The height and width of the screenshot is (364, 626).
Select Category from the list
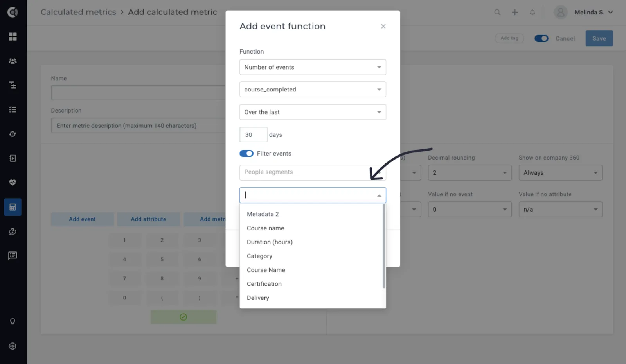[x=311, y=256]
